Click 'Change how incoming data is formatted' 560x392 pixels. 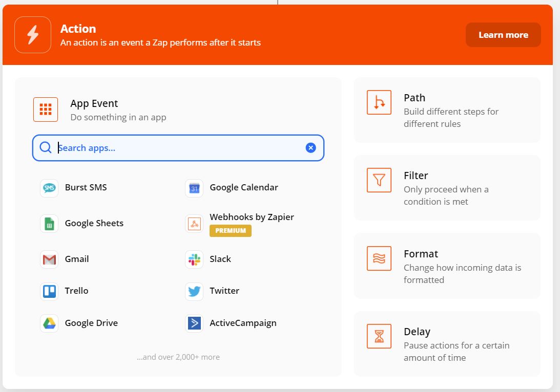pyautogui.click(x=463, y=274)
